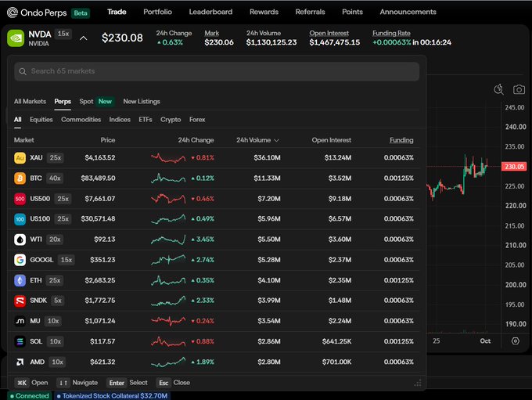Click the WTI 24h change 3.45%
Screen dimensions: 532x400
point(203,240)
